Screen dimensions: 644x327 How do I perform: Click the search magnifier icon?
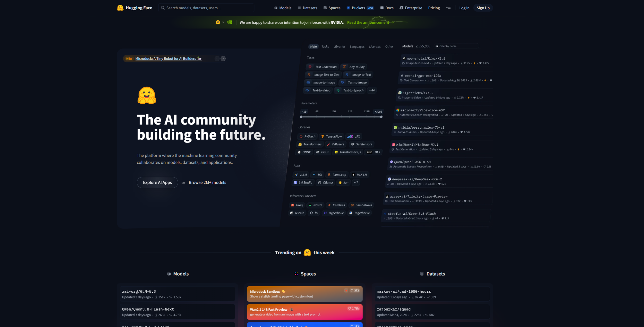coord(163,8)
